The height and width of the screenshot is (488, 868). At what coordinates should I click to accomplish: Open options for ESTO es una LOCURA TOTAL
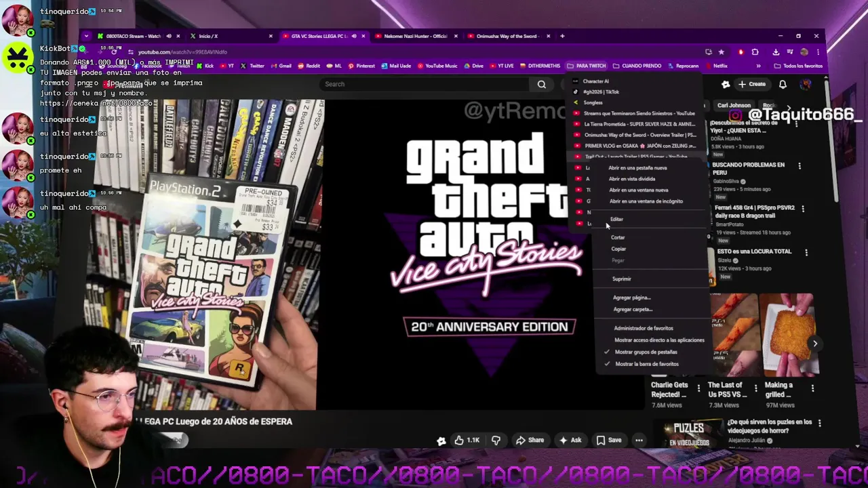(806, 252)
